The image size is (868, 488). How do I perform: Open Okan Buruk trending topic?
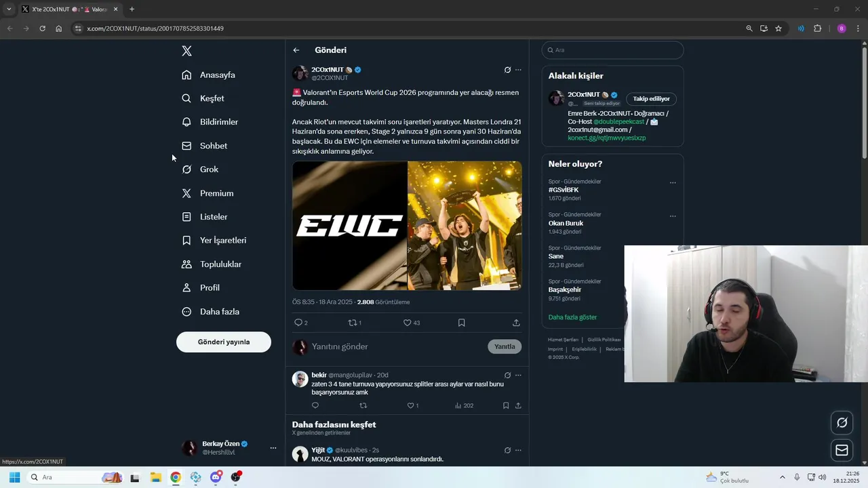(x=566, y=223)
